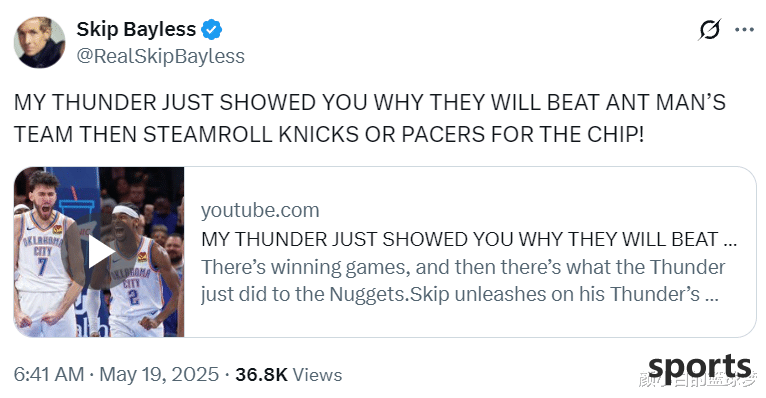Click card description about the Nuggets
The height and width of the screenshot is (398, 766).
(x=463, y=281)
